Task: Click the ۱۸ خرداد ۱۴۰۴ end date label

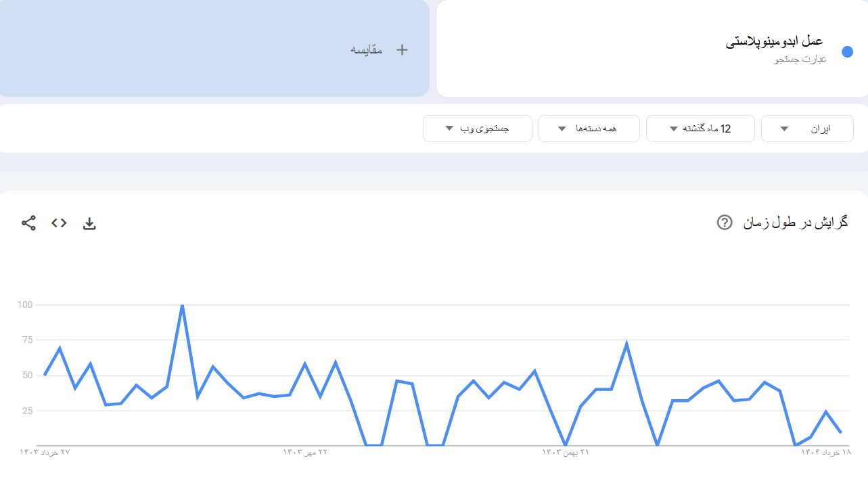Action: click(x=826, y=452)
